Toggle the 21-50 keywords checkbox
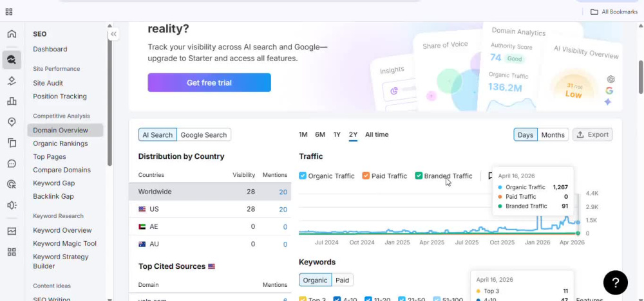This screenshot has height=301, width=644. point(402,298)
